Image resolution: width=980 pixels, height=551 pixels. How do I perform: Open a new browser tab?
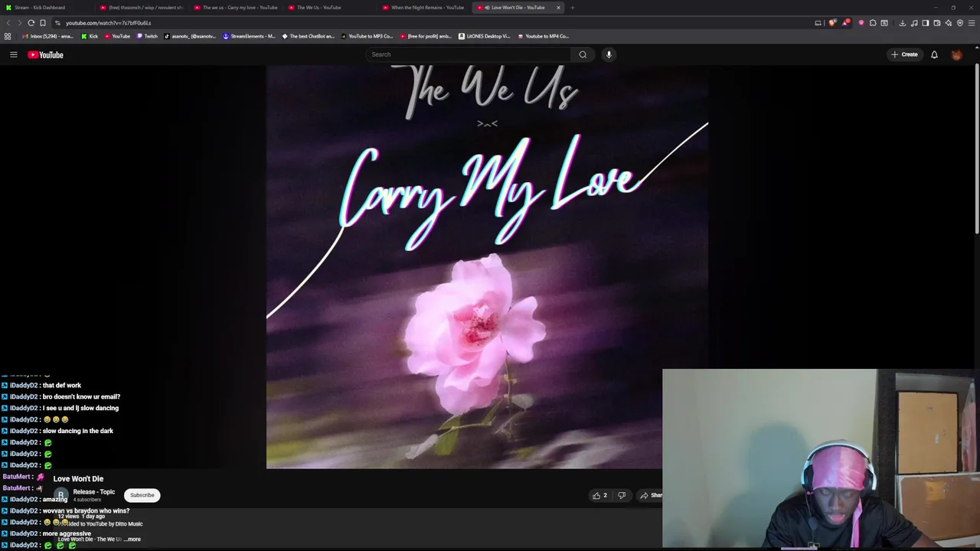pos(572,8)
